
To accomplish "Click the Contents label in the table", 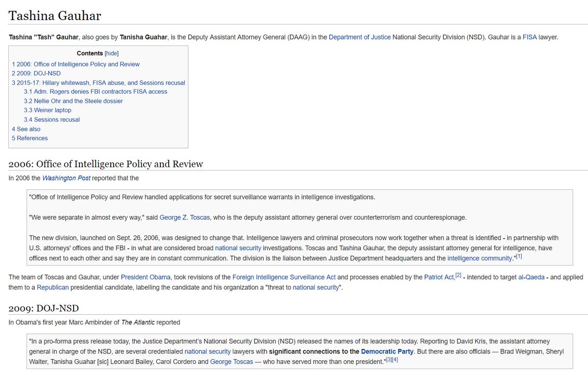I will 90,53.
